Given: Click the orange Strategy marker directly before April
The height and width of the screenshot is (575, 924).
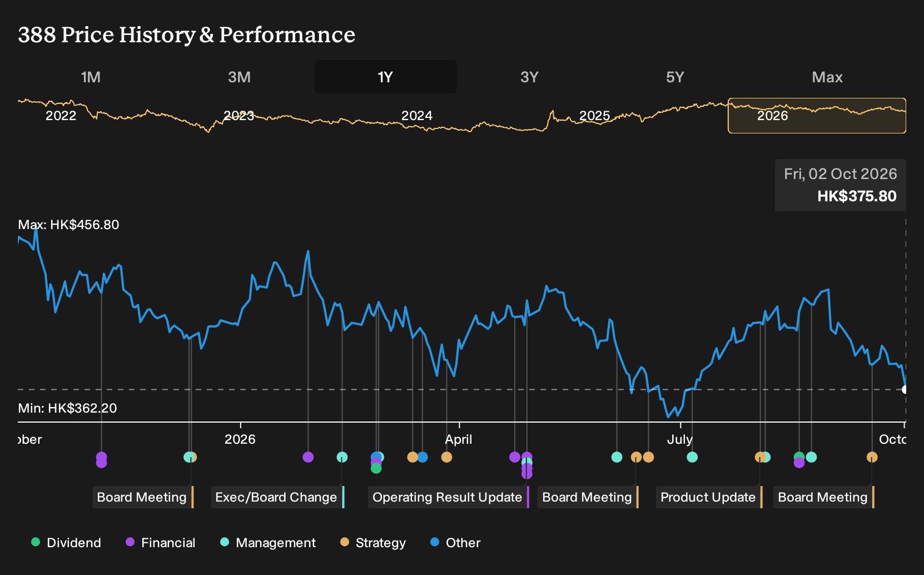Looking at the screenshot, I should pyautogui.click(x=446, y=457).
